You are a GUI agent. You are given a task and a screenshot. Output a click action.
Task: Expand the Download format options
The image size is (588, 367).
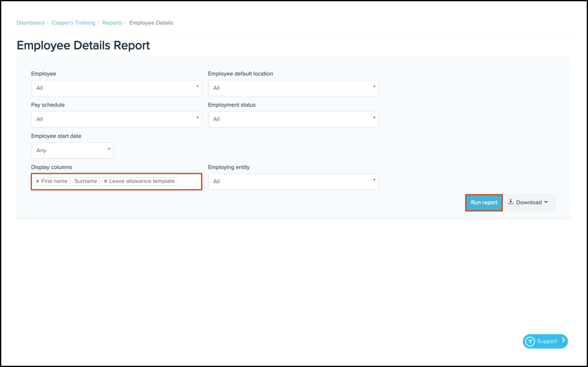coord(546,202)
